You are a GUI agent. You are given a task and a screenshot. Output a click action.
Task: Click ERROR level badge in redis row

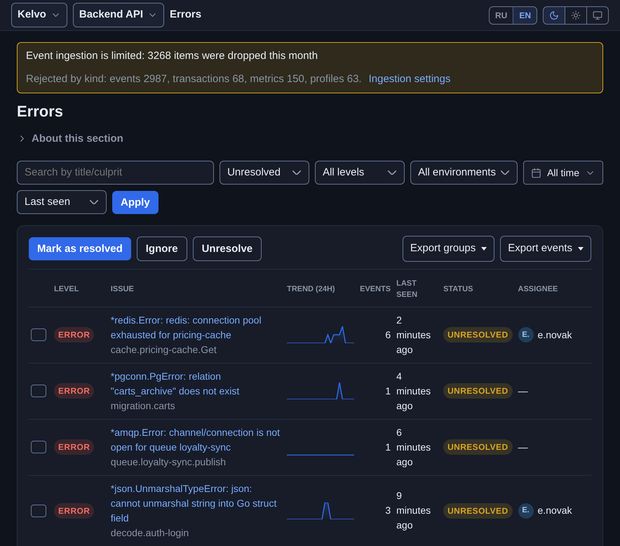pos(74,335)
